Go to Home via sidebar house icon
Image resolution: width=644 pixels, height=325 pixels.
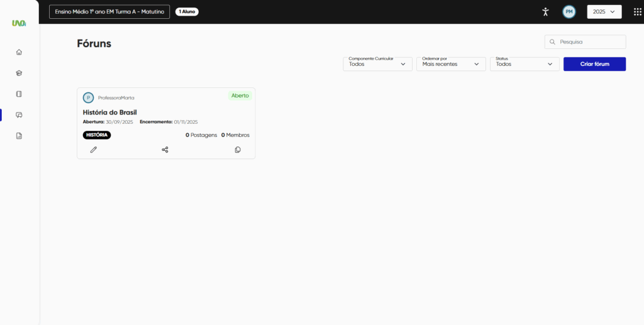click(x=19, y=52)
